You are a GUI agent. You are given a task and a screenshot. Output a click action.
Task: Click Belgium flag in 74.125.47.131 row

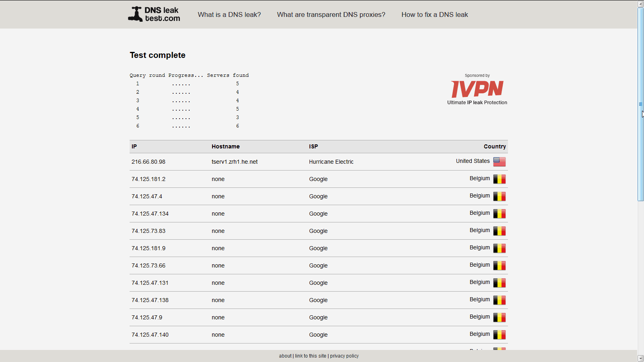click(500, 283)
